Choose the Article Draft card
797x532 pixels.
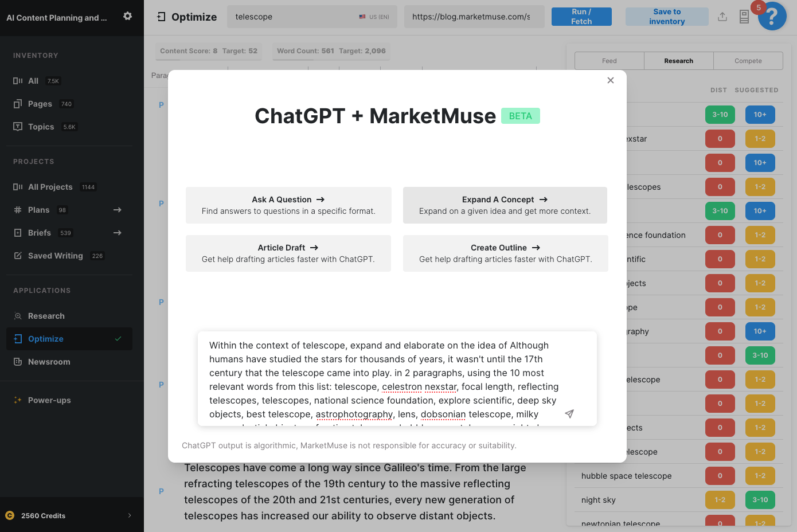coord(288,253)
